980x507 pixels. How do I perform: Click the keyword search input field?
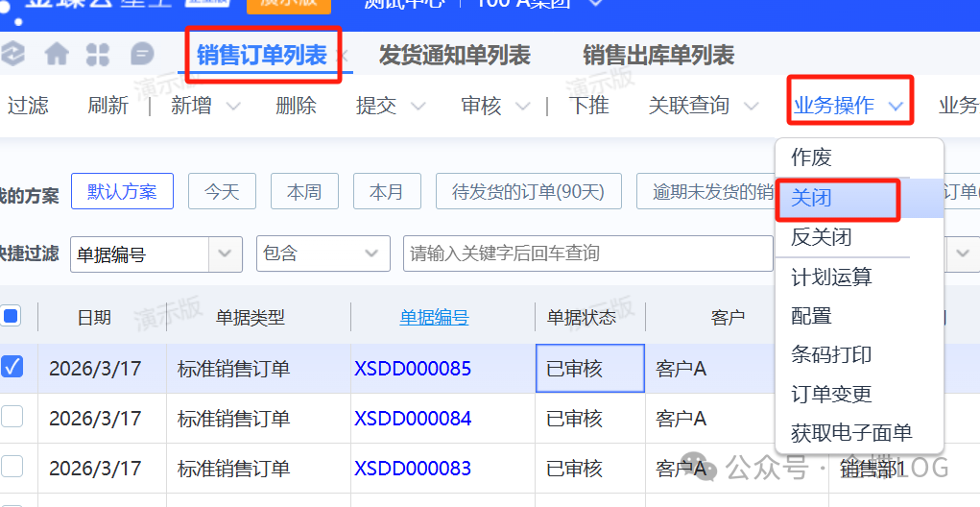(587, 253)
